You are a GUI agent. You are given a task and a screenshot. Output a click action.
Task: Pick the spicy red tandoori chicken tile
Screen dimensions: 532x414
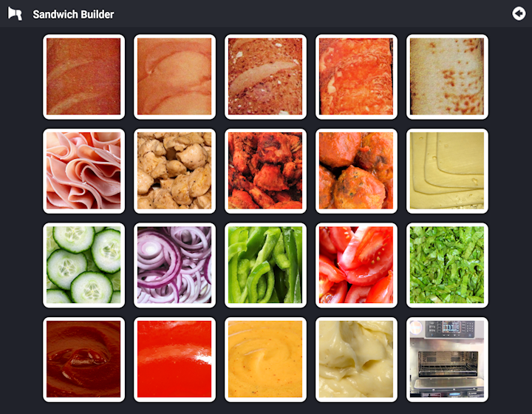(x=266, y=171)
